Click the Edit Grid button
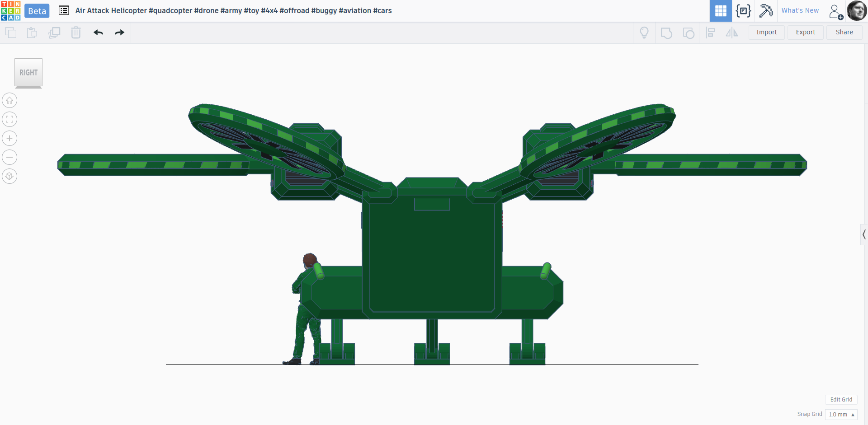The height and width of the screenshot is (425, 868). (841, 400)
